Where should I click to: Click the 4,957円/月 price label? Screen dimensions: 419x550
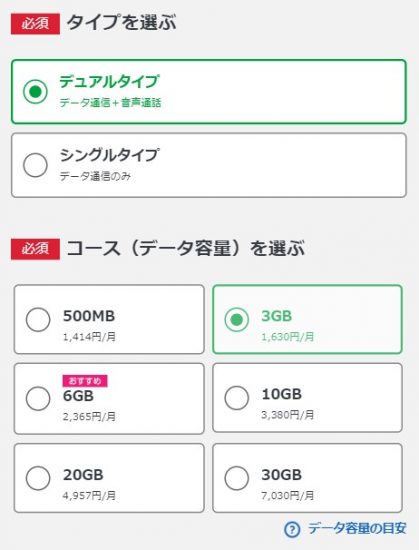89,496
